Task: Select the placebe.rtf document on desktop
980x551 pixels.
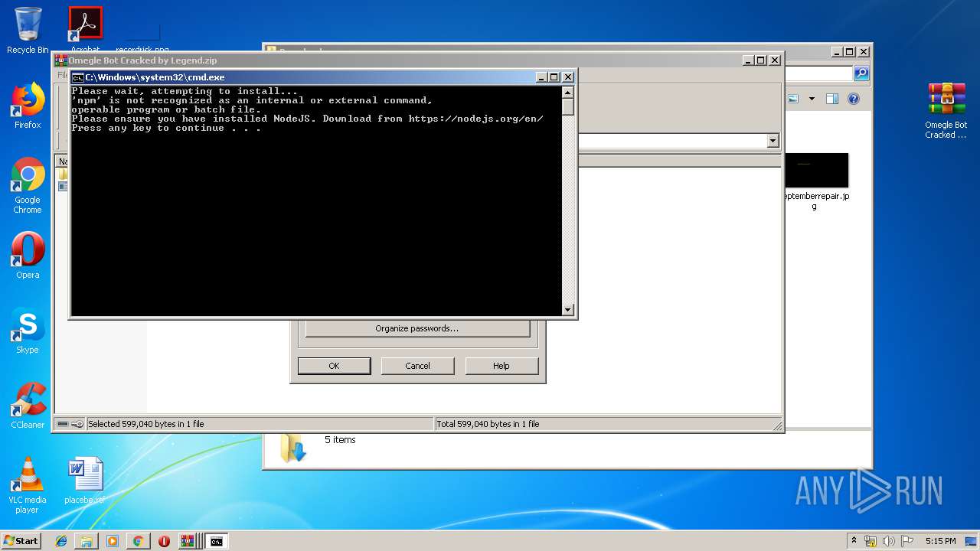Action: [x=84, y=481]
